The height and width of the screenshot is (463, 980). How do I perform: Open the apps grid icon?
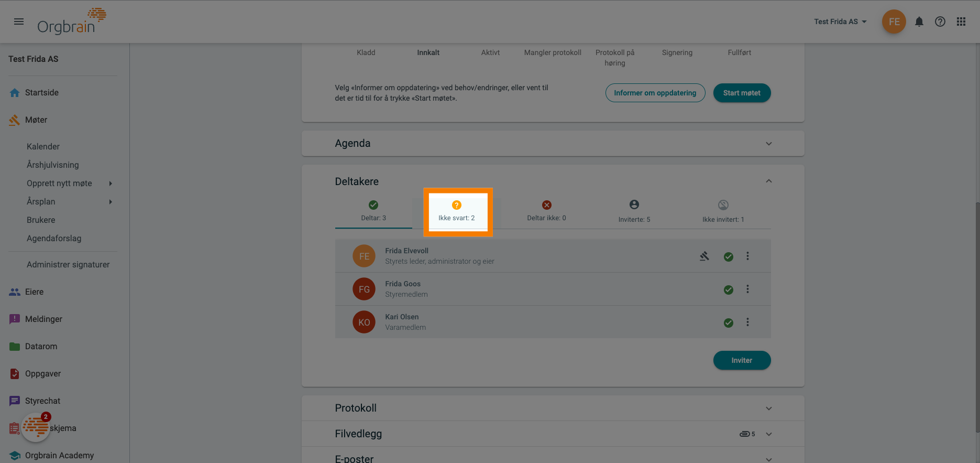coord(961,21)
